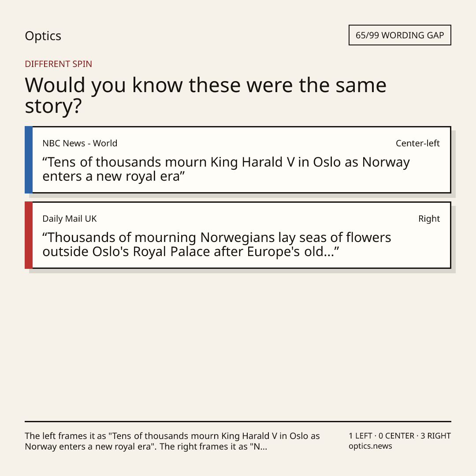Select the Right bias label
Image resolution: width=476 pixels, height=476 pixels.
pyautogui.click(x=429, y=219)
